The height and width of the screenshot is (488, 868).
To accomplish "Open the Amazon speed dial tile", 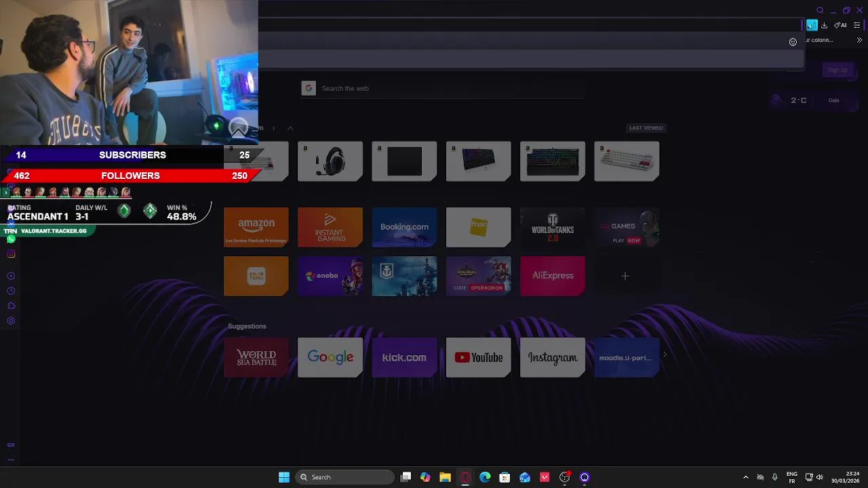I will coord(256,227).
